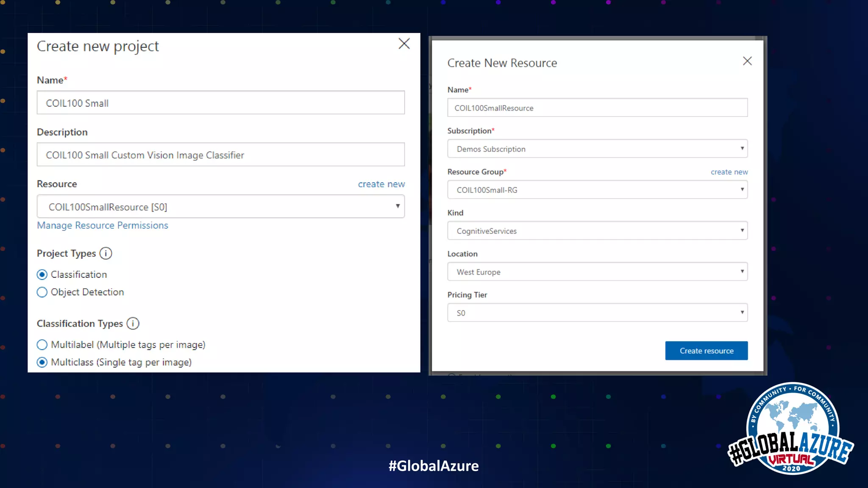Click the Create resource button
The height and width of the screenshot is (488, 868).
tap(706, 351)
